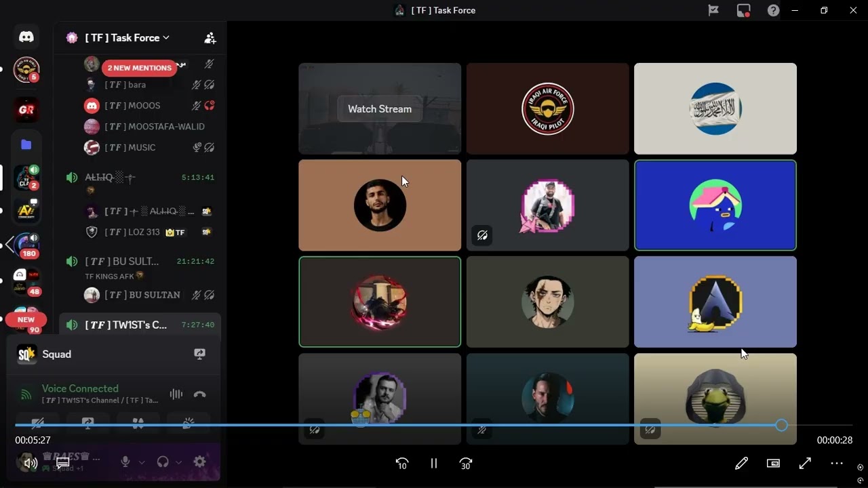
Task: Select the flag avatar tile on beige background
Action: [x=715, y=108]
